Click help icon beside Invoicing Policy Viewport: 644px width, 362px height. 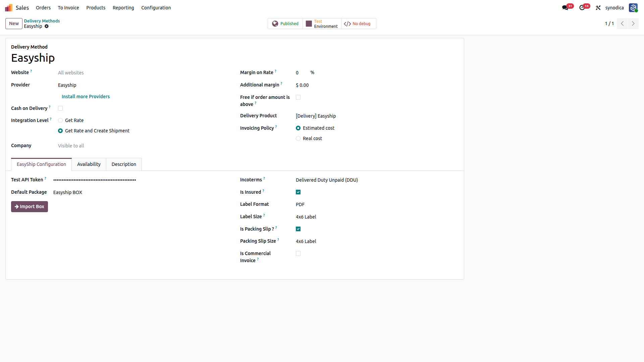click(276, 127)
